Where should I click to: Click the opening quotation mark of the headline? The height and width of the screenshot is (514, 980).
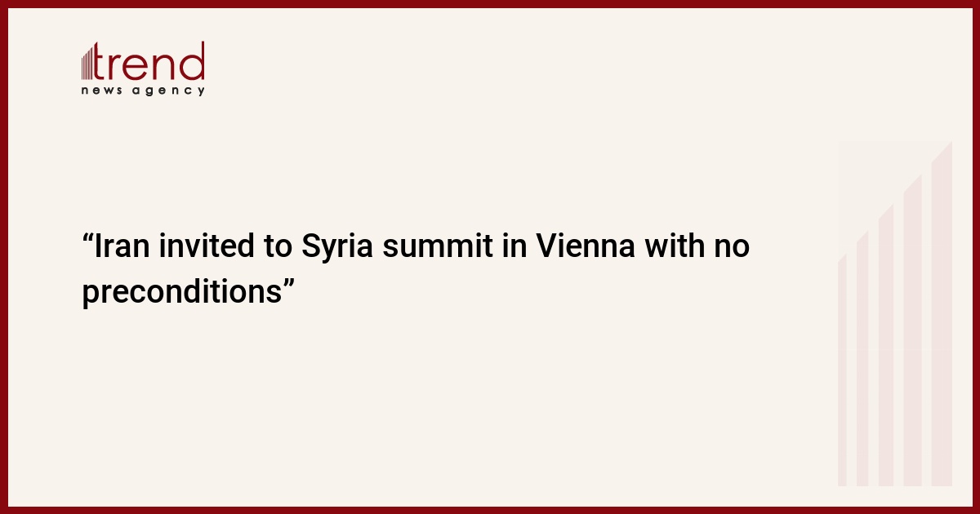point(88,238)
